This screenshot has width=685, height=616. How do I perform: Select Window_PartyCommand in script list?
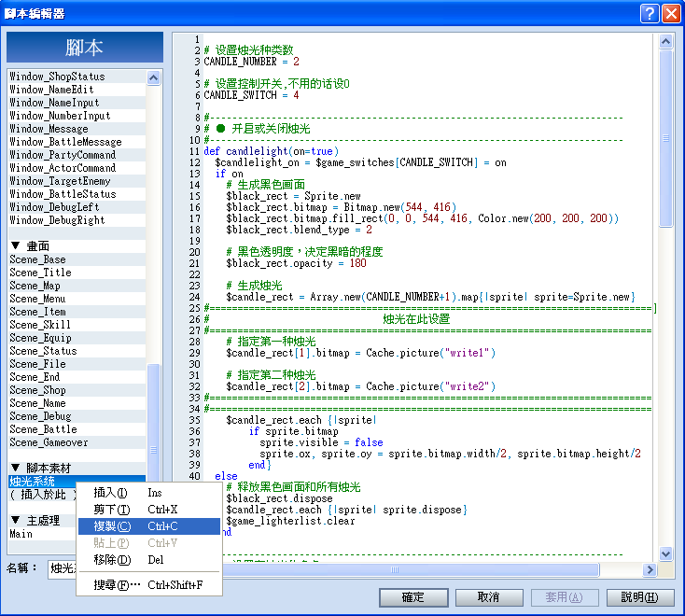point(77,155)
